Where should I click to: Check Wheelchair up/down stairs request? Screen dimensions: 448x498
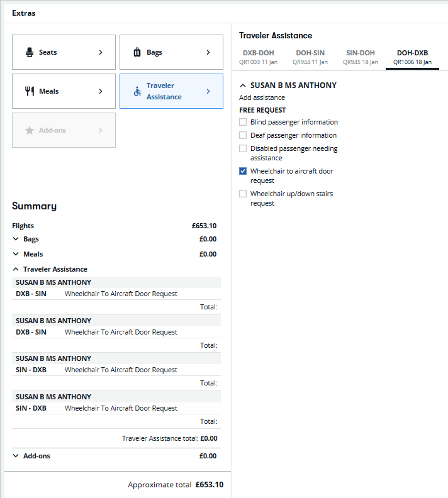point(243,194)
